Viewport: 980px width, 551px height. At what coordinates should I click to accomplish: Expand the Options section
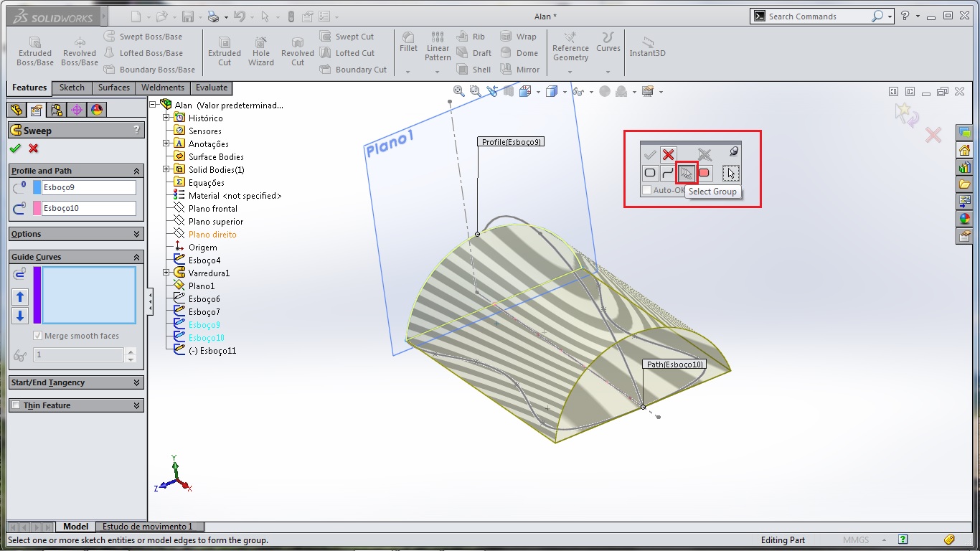point(137,235)
